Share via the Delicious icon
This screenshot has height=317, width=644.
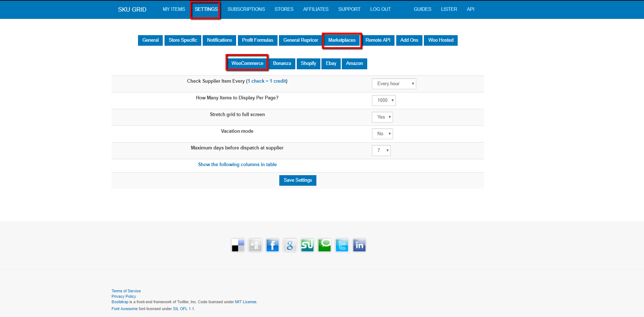pyautogui.click(x=238, y=246)
